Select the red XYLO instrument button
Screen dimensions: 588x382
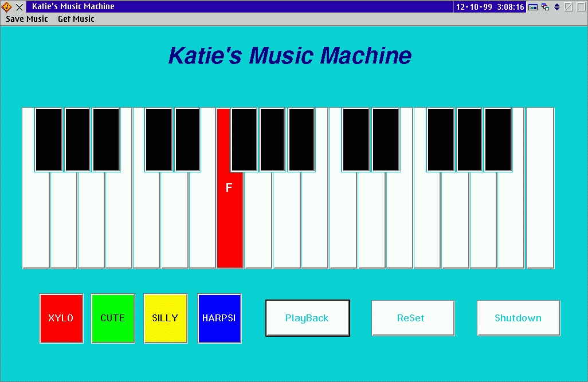(61, 318)
